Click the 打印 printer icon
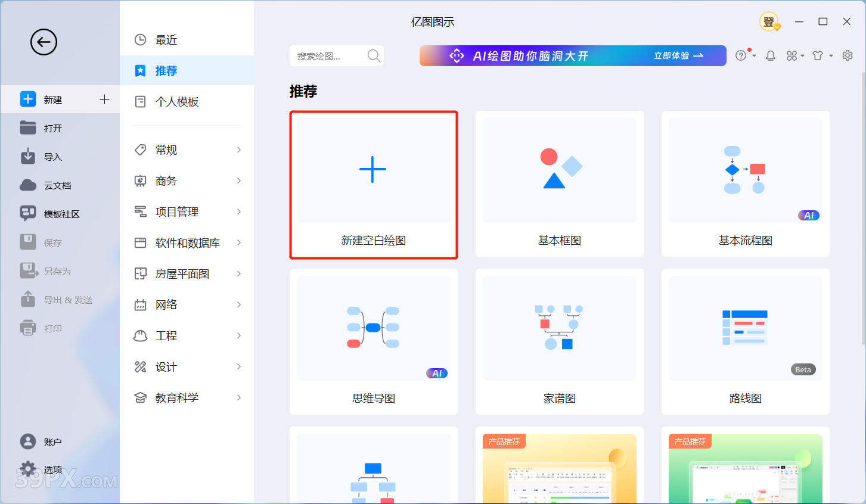 pyautogui.click(x=28, y=328)
